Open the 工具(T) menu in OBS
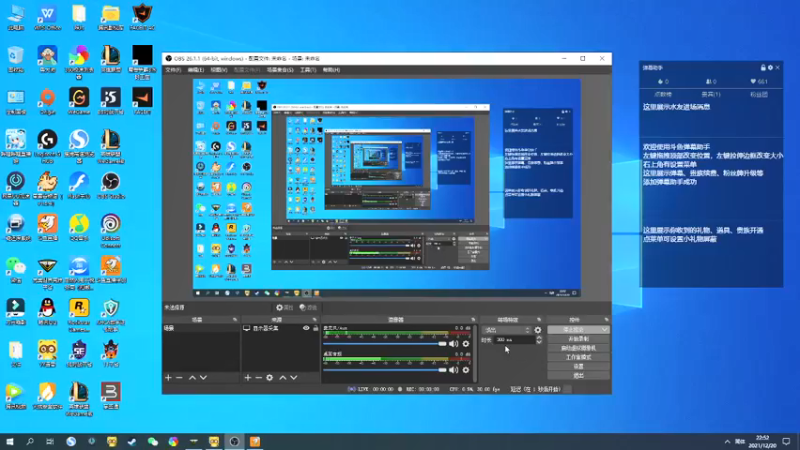This screenshot has width=800, height=450. coord(308,70)
